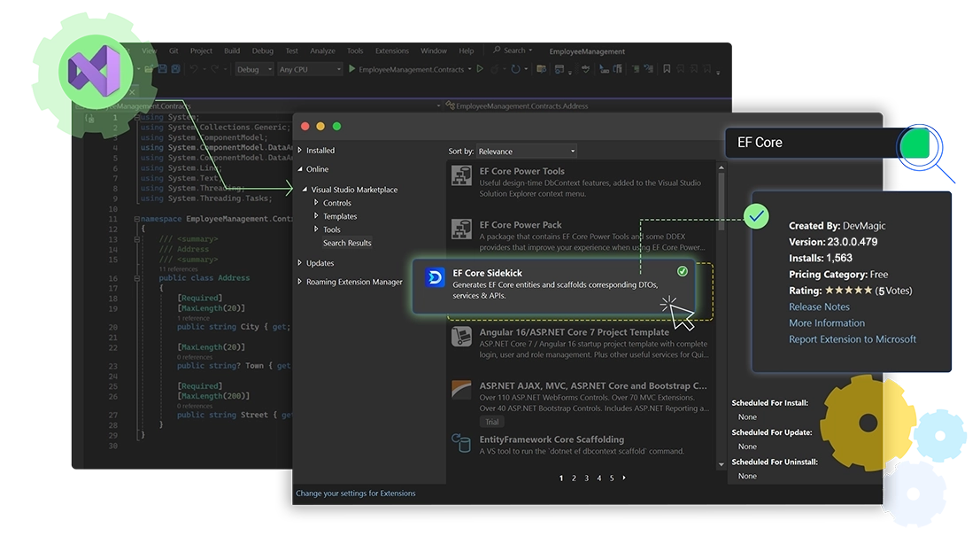Click the Restart circular arrow icon
980x552 pixels.
pyautogui.click(x=515, y=69)
